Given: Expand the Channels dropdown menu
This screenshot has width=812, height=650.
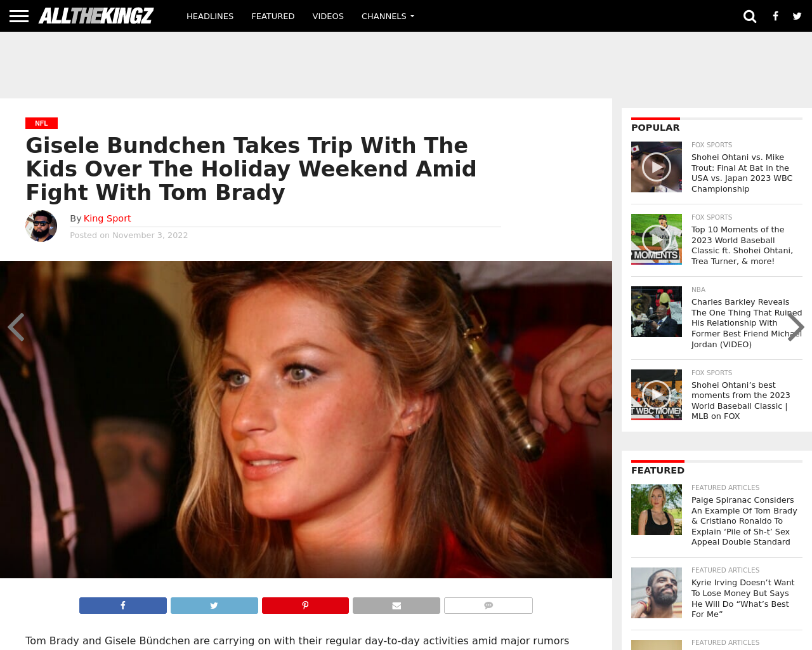Looking at the screenshot, I should tap(388, 16).
